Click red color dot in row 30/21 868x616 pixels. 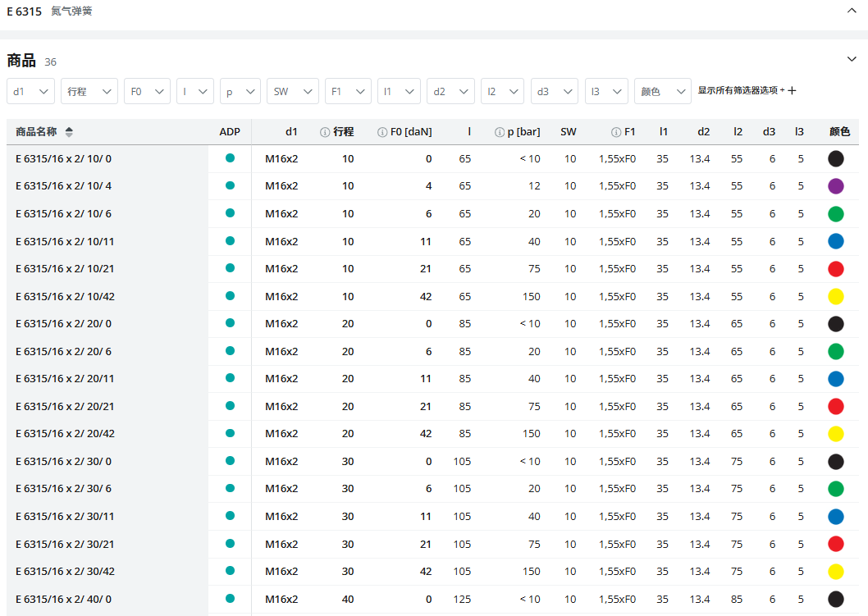click(836, 544)
